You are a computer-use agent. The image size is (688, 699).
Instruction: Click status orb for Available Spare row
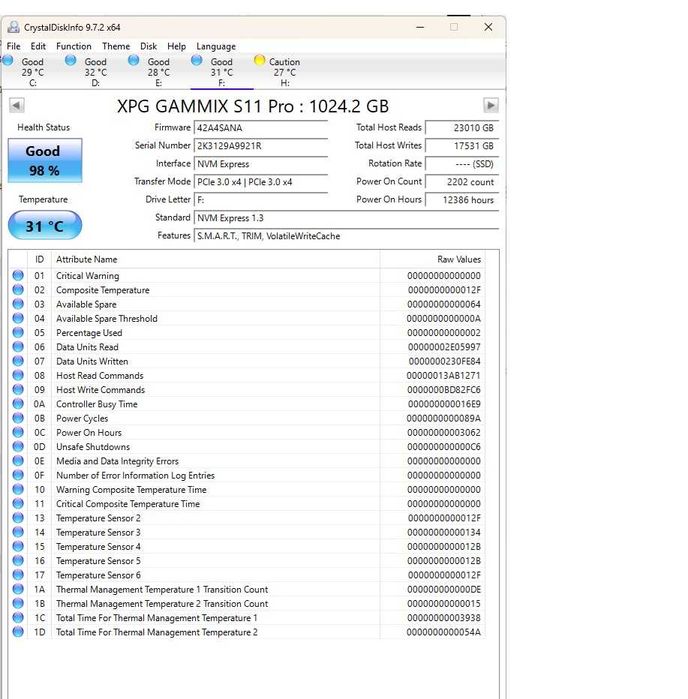click(x=18, y=304)
